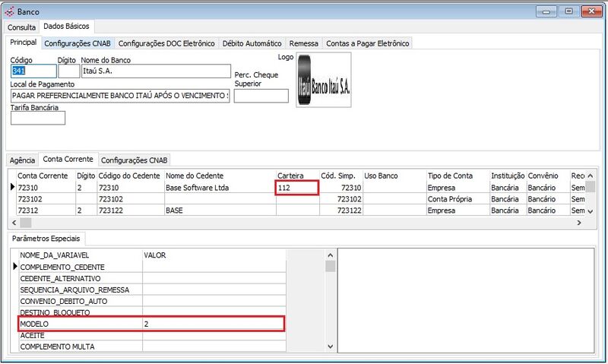608x364 pixels.
Task: Click the Banco window title icon
Action: 8,12
